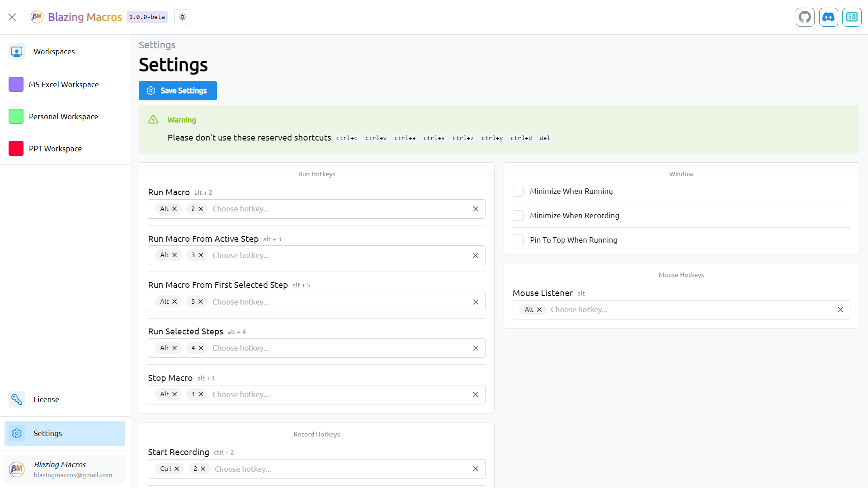The height and width of the screenshot is (488, 868).
Task: Remove the 5 key from First Selected Step hotkey
Action: coord(201,301)
